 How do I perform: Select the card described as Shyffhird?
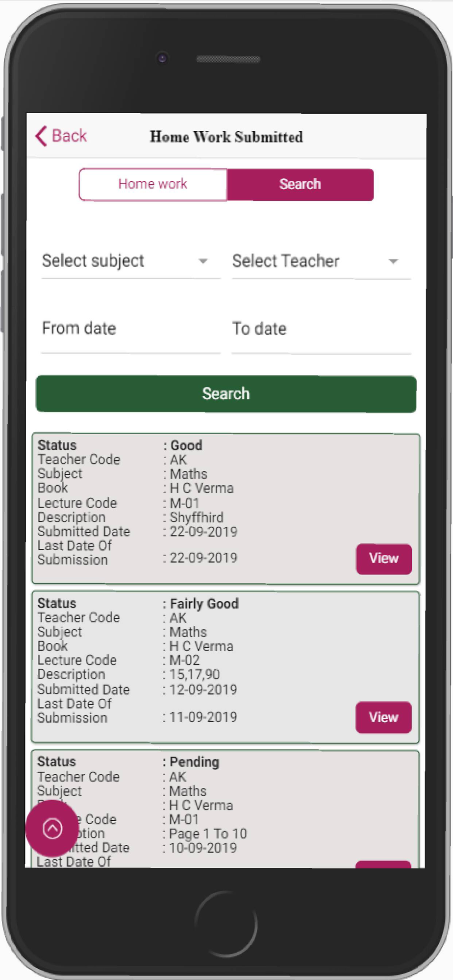[x=226, y=509]
